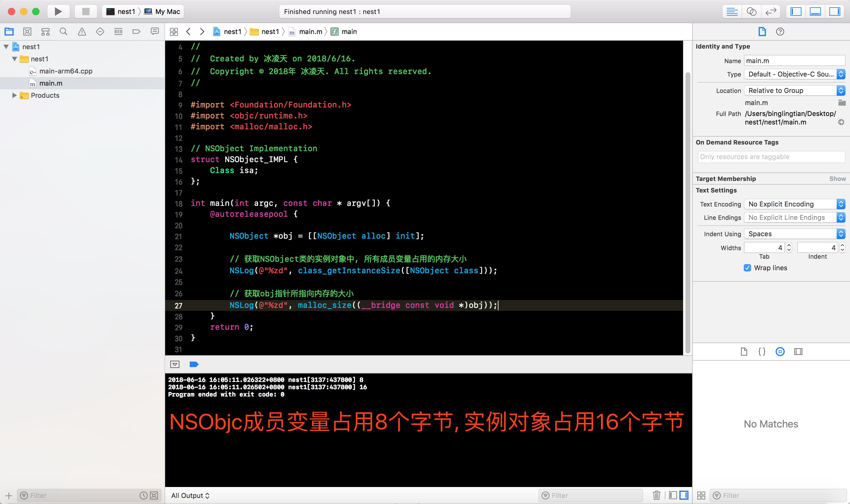850x504 pixels.
Task: Toggle the Navigator panel visibility button
Action: (796, 12)
